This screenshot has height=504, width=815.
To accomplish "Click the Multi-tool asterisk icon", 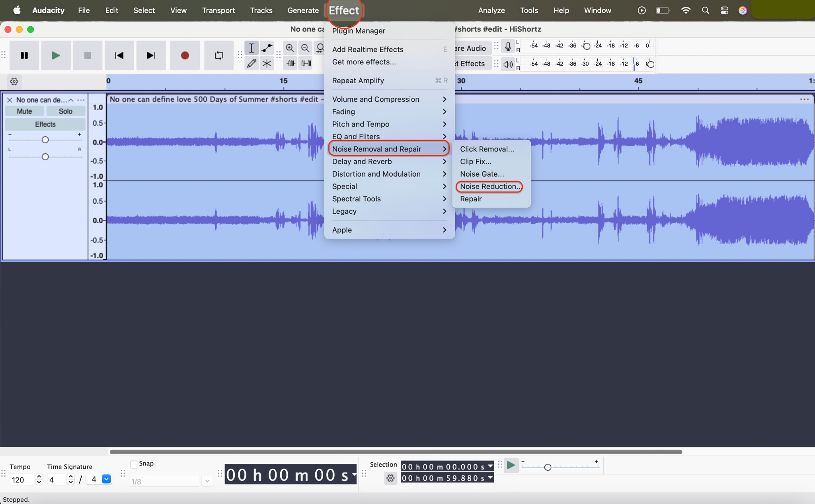I will [267, 63].
